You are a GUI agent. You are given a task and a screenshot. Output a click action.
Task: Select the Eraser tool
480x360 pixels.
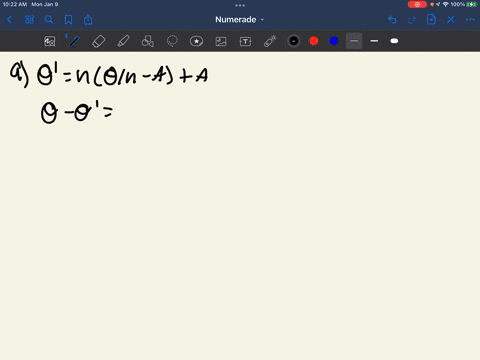click(x=99, y=41)
